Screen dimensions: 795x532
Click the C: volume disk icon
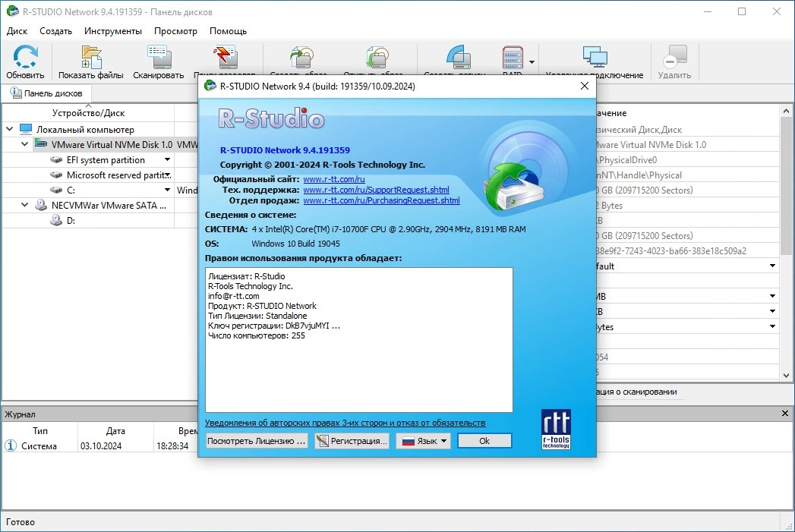tap(56, 190)
